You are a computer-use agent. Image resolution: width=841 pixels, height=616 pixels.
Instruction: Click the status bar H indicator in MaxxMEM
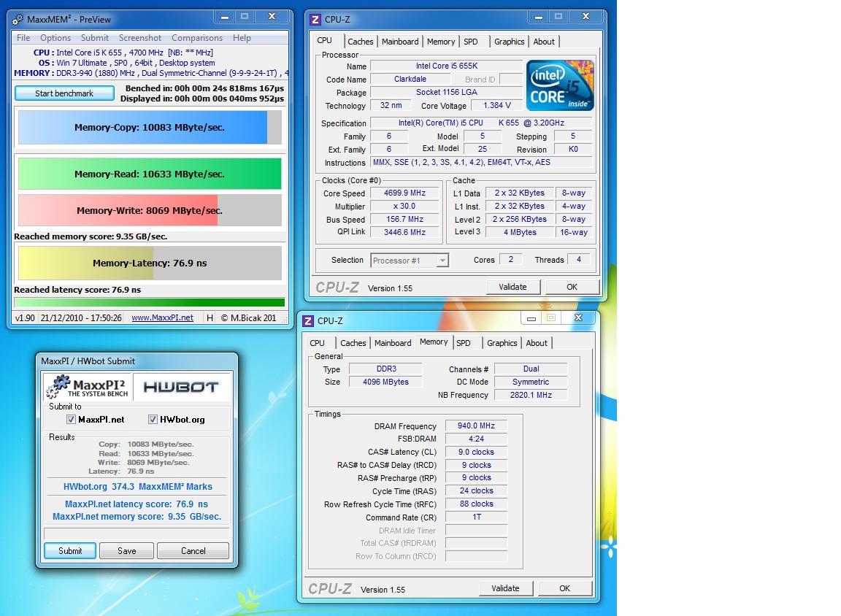click(x=210, y=318)
